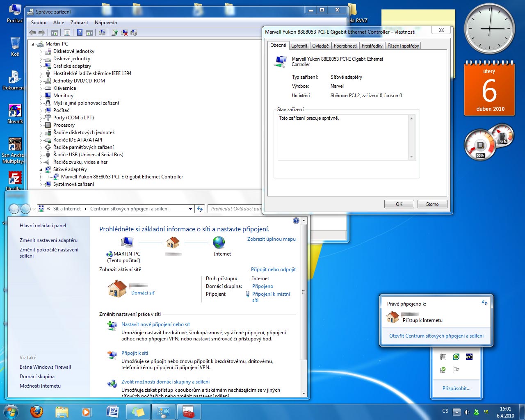Image resolution: width=525 pixels, height=420 pixels.
Task: Collapse the Síťové adaptéry tree node
Action: coord(41,169)
